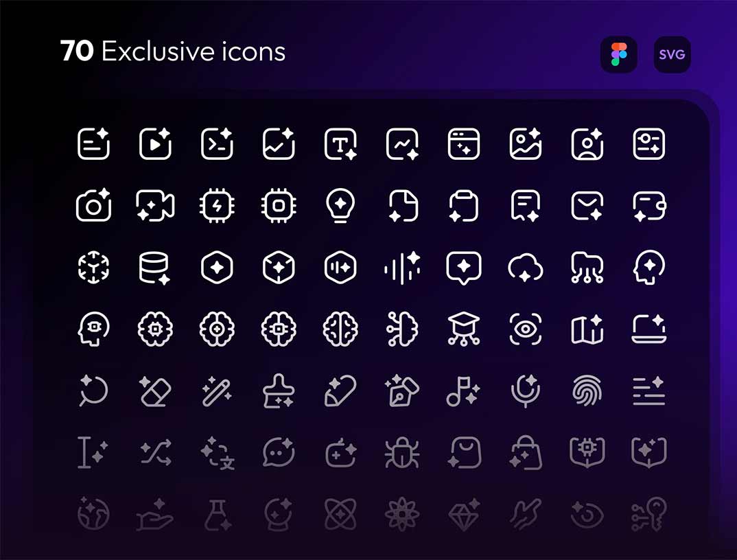The height and width of the screenshot is (560, 737).
Task: Click the magic wand icon
Action: point(217,390)
